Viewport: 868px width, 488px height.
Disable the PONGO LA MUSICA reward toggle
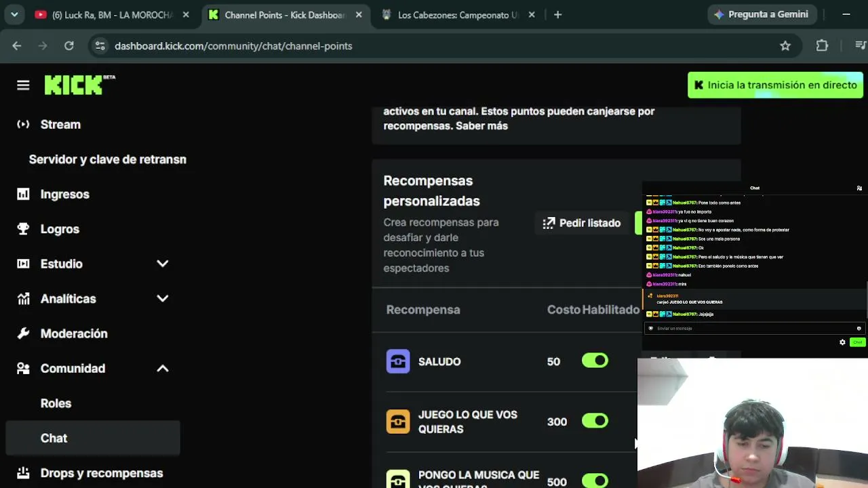(595, 481)
